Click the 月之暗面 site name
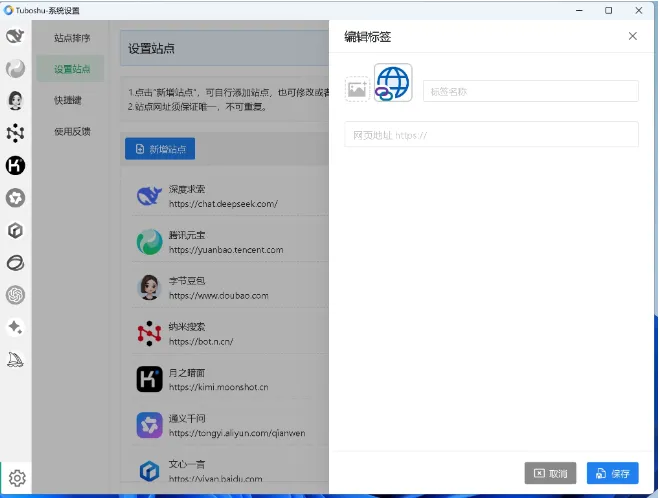The image size is (660, 498). click(186, 373)
